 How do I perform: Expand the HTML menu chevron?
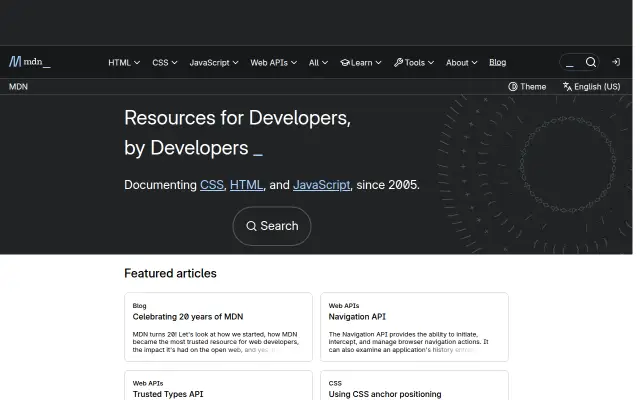[x=137, y=62]
